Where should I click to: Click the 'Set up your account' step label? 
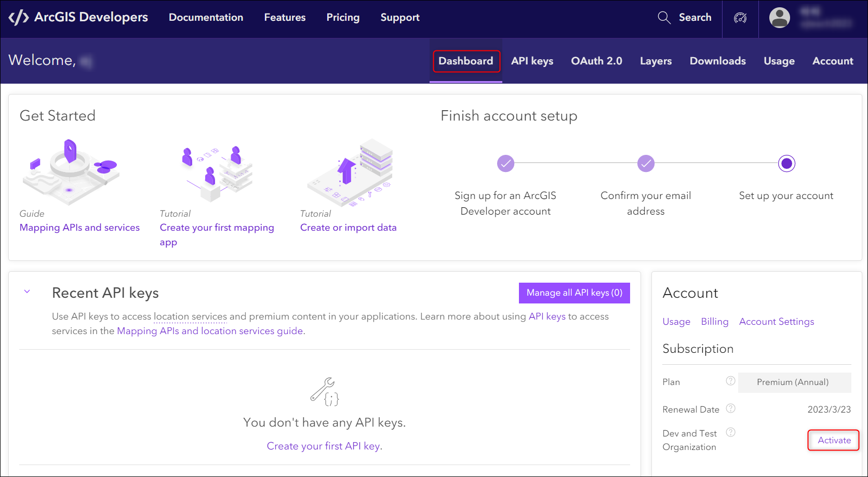[786, 195]
